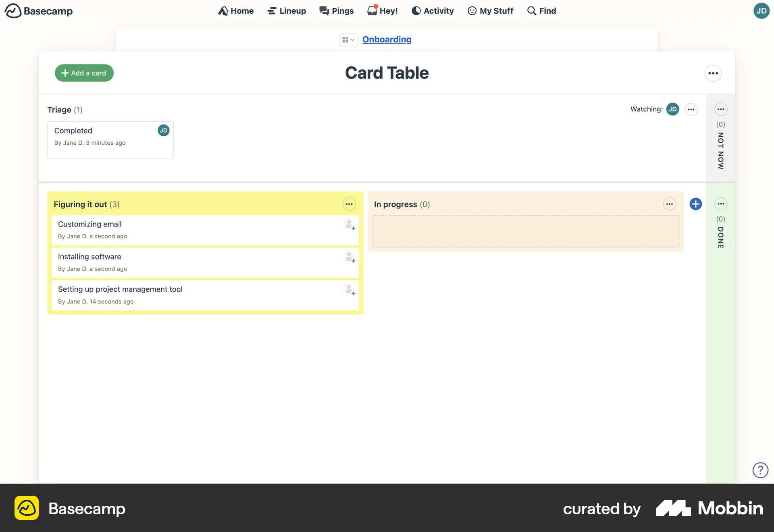
Task: Open the help question mark icon
Action: point(760,470)
